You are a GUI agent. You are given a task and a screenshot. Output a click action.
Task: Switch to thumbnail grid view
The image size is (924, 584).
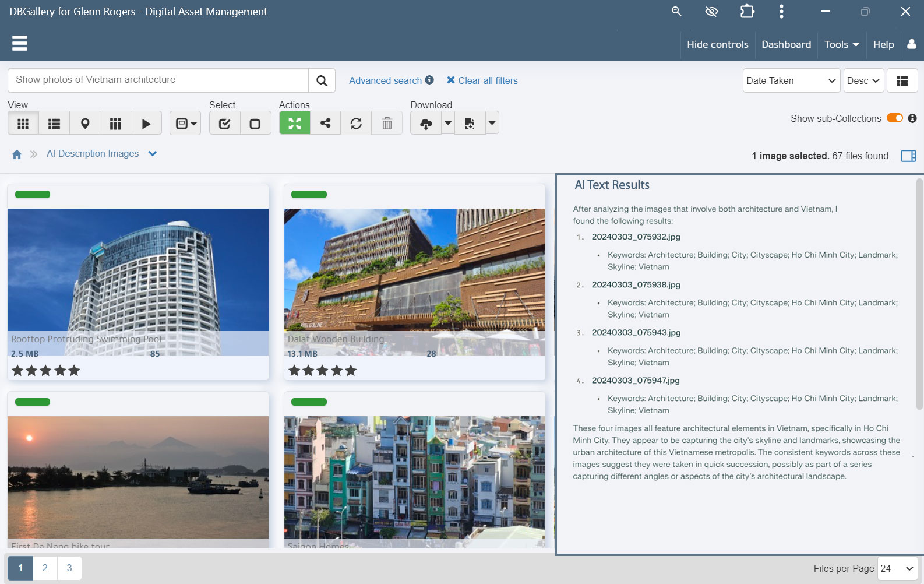(x=23, y=124)
